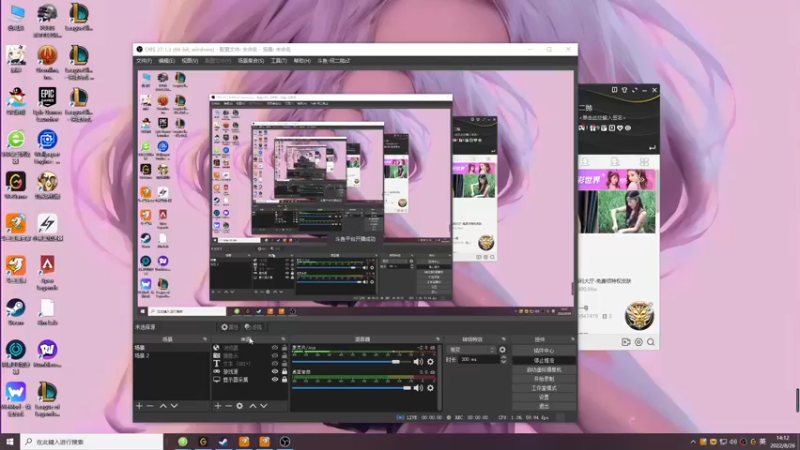
Task: Pop out the Sources dock panel
Action: [x=284, y=339]
